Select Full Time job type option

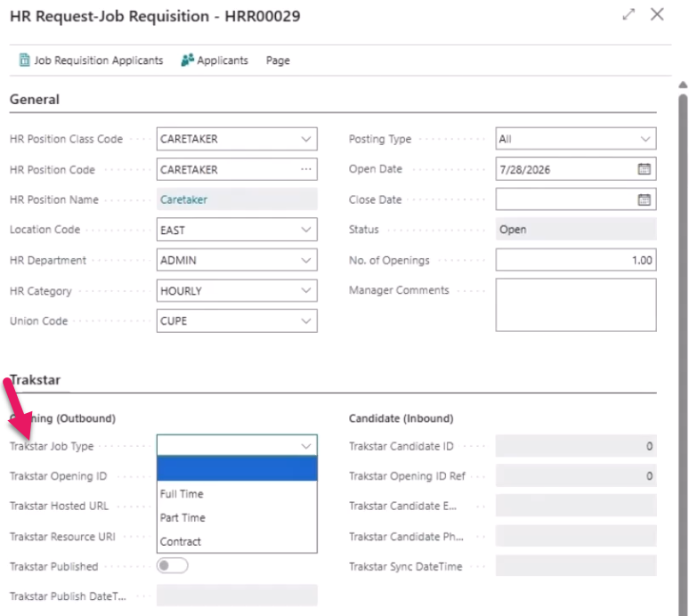237,494
